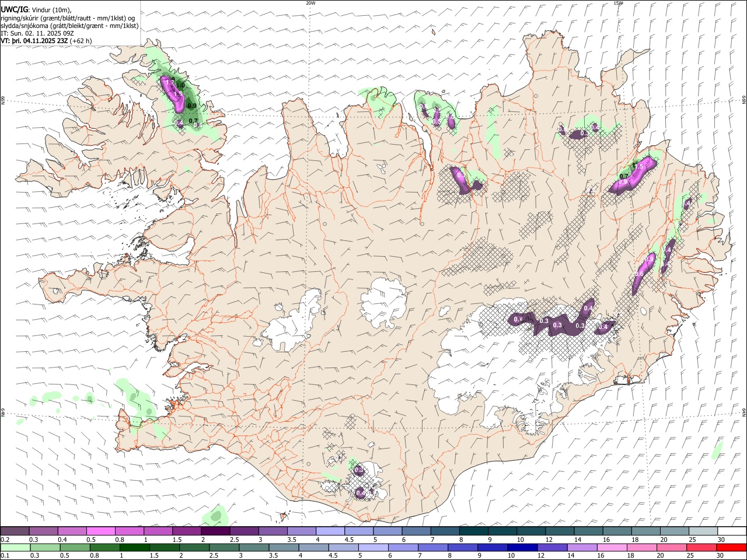The width and height of the screenshot is (747, 560).
Task: Click the lower scale swatch starting at 0.8
Action: click(105, 547)
